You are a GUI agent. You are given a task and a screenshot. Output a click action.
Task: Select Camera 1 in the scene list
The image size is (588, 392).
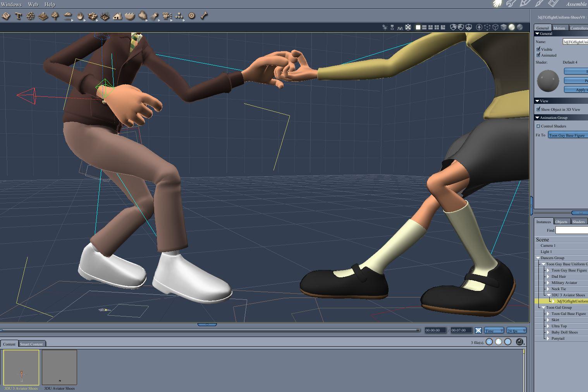point(561,246)
